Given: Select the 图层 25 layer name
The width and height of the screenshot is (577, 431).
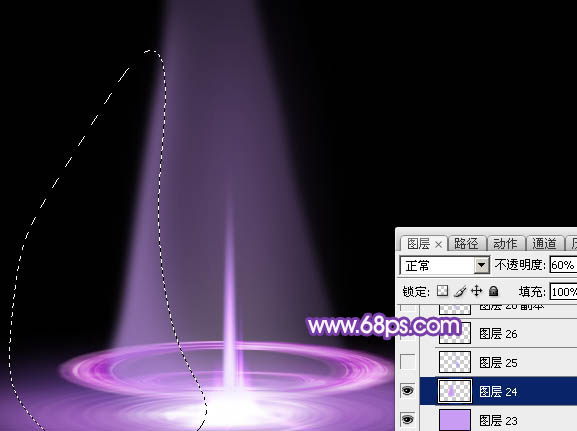Looking at the screenshot, I should tap(498, 363).
